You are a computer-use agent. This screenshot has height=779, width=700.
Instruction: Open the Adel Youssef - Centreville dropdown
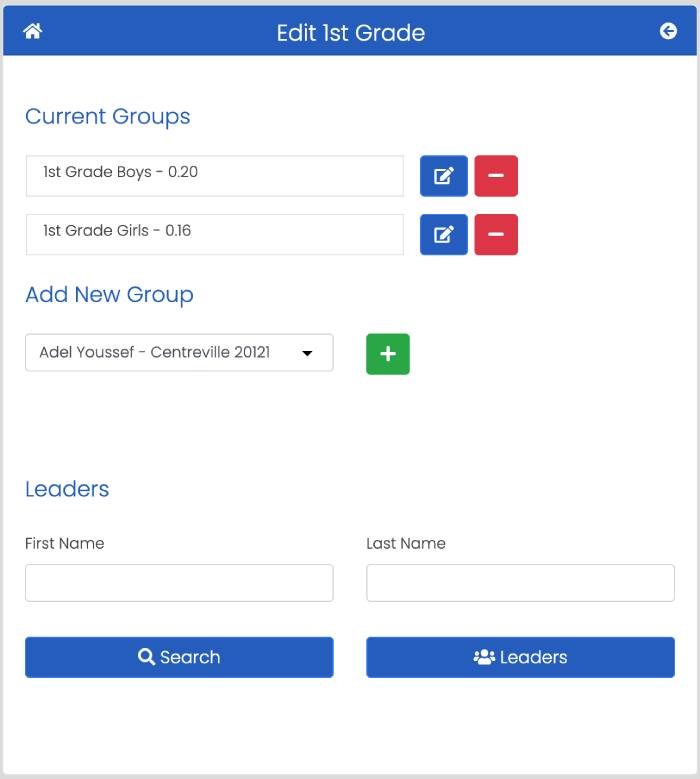[x=179, y=352]
